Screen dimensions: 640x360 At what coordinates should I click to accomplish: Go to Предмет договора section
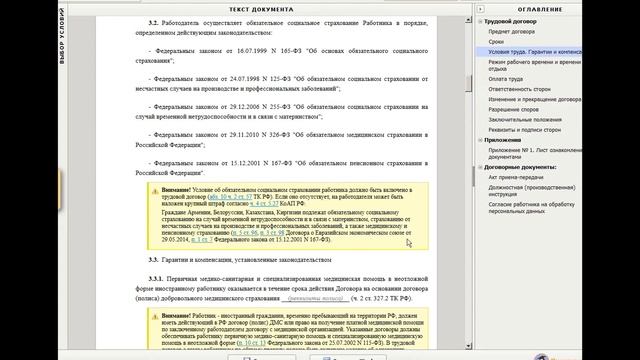(x=511, y=31)
